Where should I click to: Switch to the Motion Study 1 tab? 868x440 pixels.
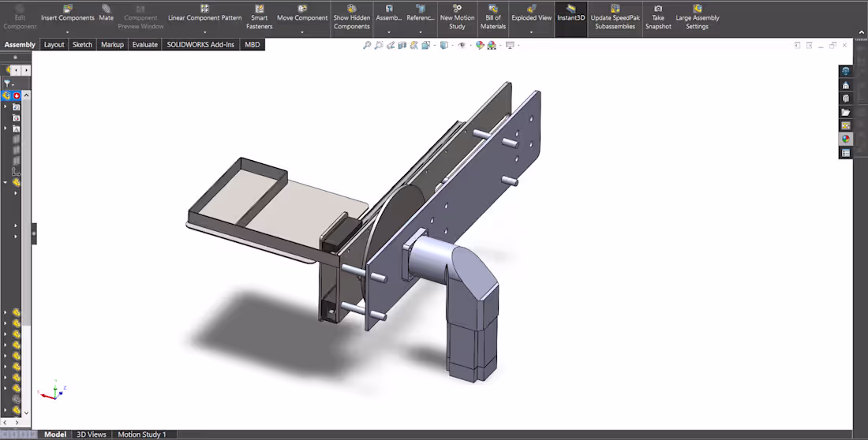142,434
